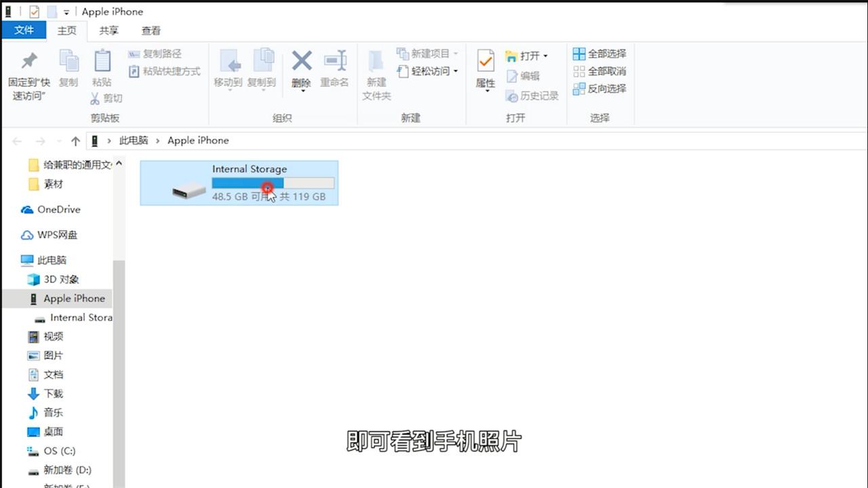This screenshot has width=868, height=488.
Task: Click the navigation pane vertical scrollbar
Action: click(x=119, y=373)
